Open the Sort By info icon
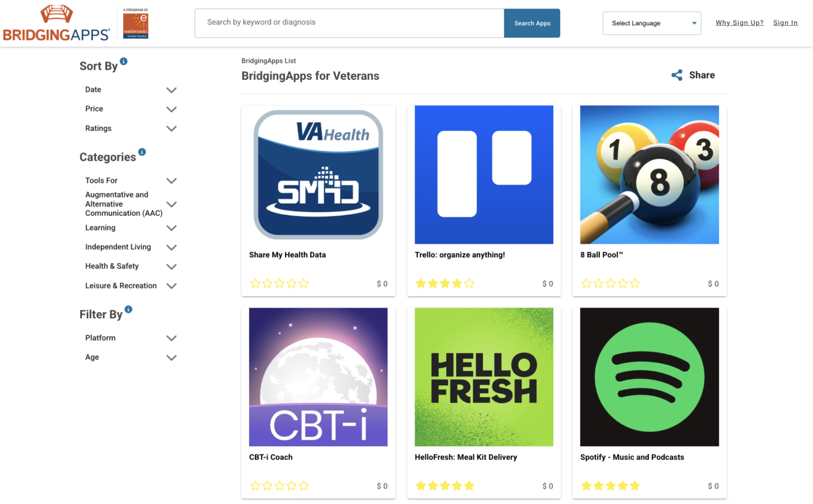Image resolution: width=813 pixels, height=504 pixels. click(x=124, y=62)
